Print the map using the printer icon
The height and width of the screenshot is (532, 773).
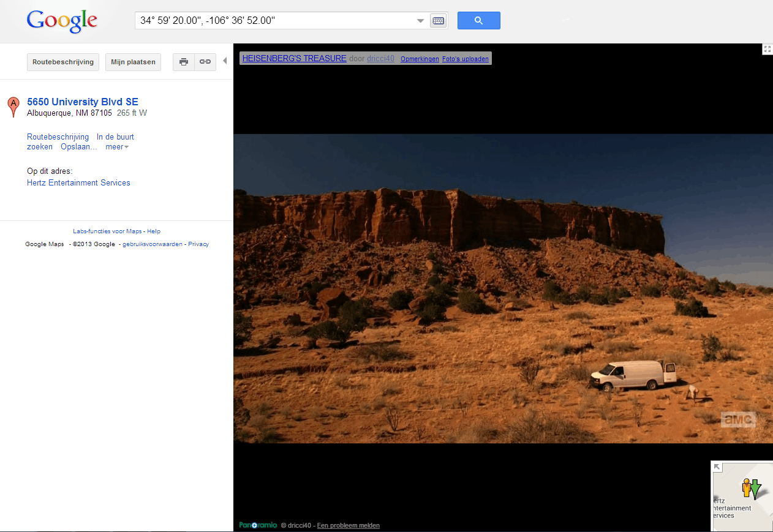(183, 62)
